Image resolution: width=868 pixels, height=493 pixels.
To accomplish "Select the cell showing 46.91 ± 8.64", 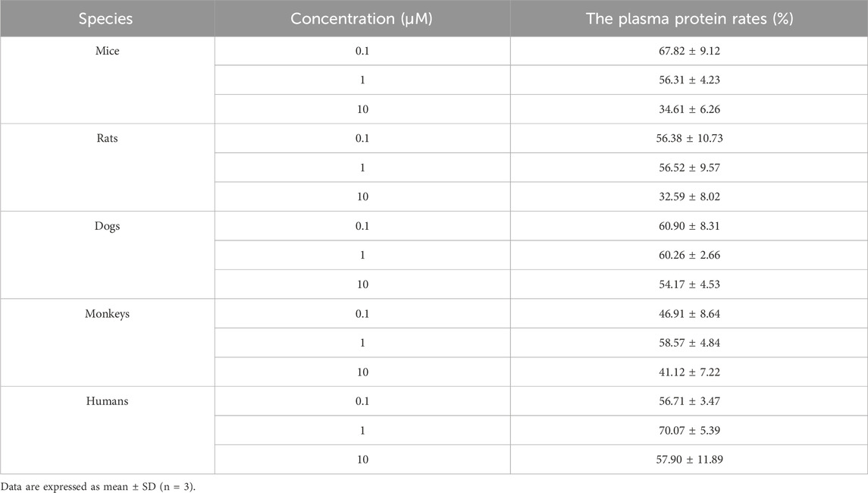I will click(x=689, y=313).
